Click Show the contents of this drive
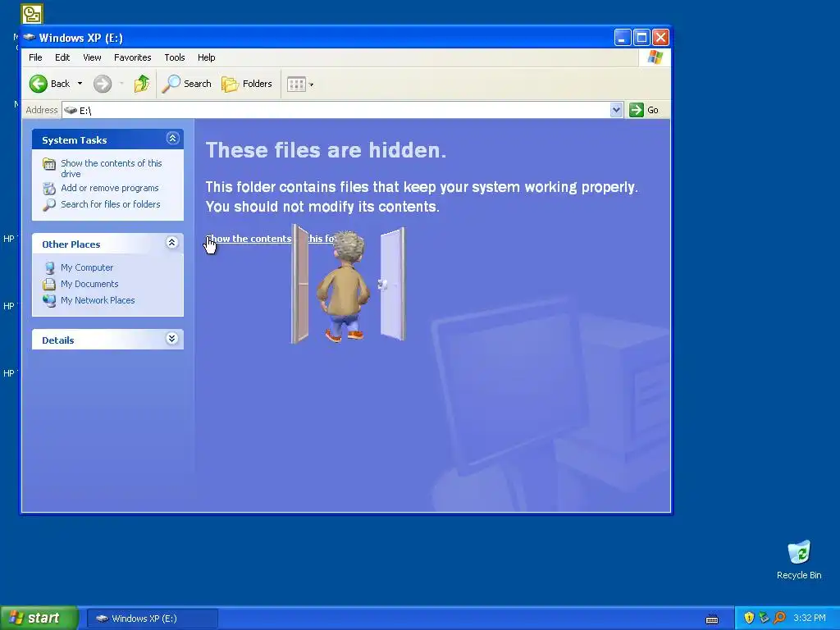Viewport: 840px width, 630px height. [111, 168]
